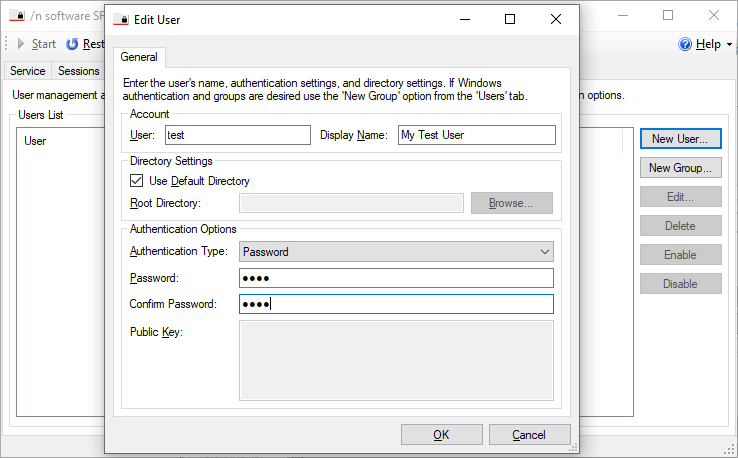Image resolution: width=738 pixels, height=458 pixels.
Task: Click the Restart refresh icon
Action: pyautogui.click(x=72, y=44)
